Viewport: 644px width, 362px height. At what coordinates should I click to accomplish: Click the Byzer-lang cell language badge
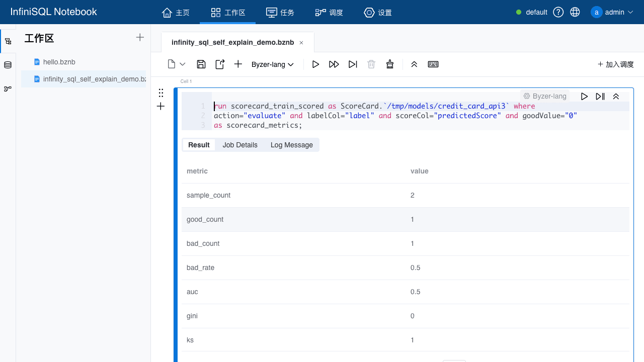tap(545, 96)
